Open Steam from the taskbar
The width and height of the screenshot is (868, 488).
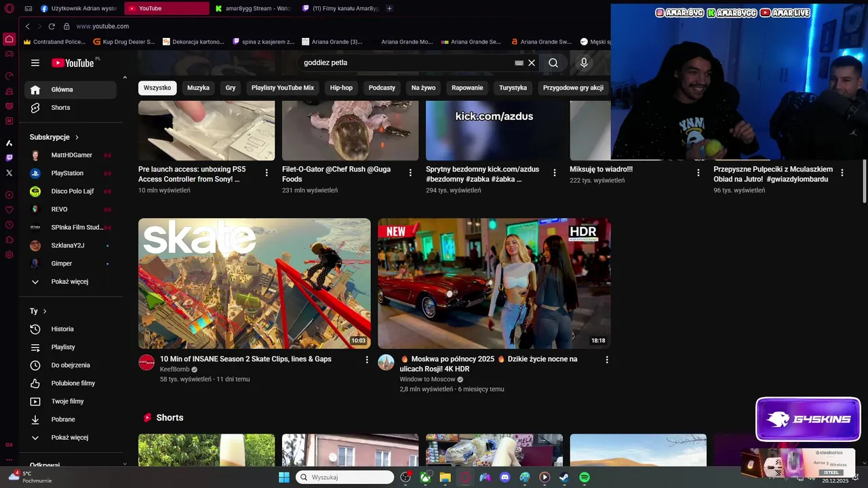pyautogui.click(x=564, y=477)
